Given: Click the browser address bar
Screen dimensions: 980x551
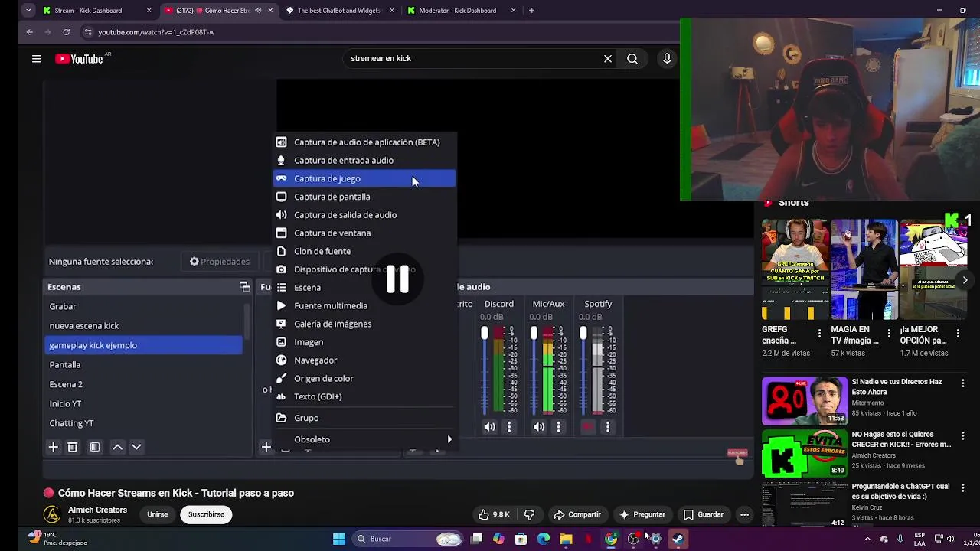Looking at the screenshot, I should [379, 32].
